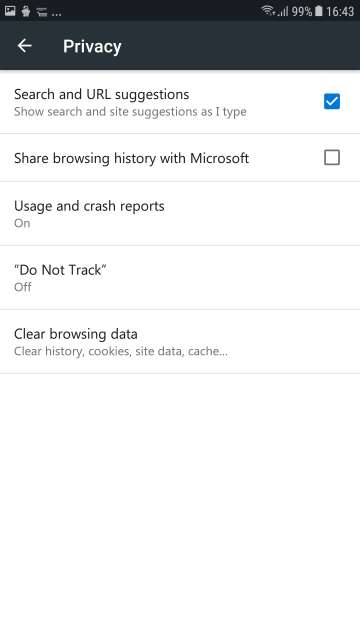Viewport: 360px width, 640px height.
Task: Tap the more notifications ellipsis in status bar
Action: point(57,14)
